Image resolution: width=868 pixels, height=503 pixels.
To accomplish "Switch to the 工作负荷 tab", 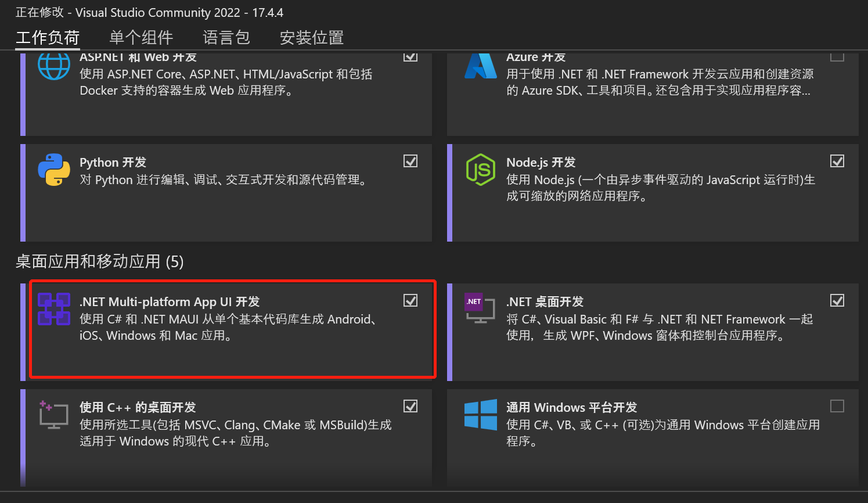I will point(48,38).
